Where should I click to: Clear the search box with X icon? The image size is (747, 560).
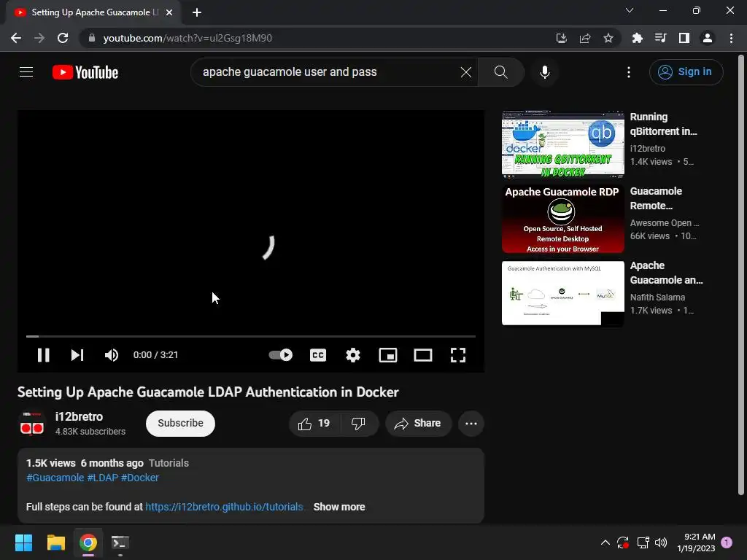pyautogui.click(x=466, y=72)
